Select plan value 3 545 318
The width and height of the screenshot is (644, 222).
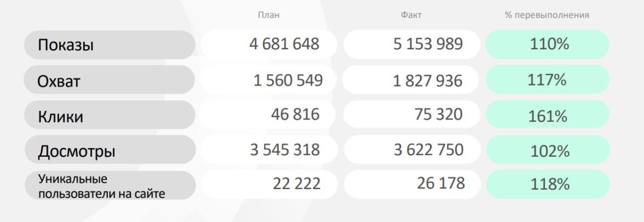point(285,149)
